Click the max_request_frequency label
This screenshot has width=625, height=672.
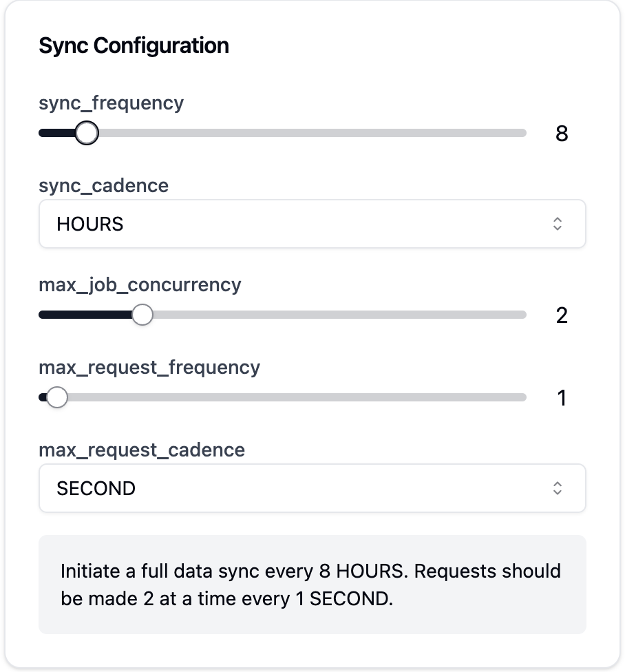tap(149, 368)
